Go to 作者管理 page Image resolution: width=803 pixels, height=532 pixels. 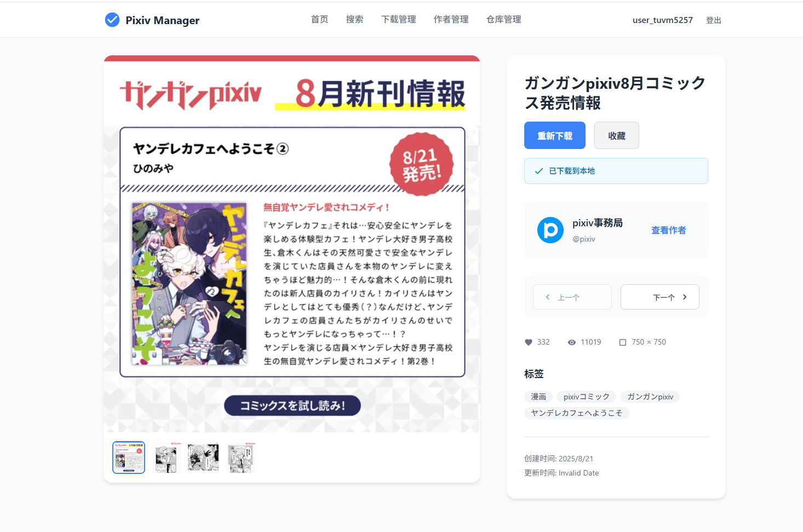point(451,19)
